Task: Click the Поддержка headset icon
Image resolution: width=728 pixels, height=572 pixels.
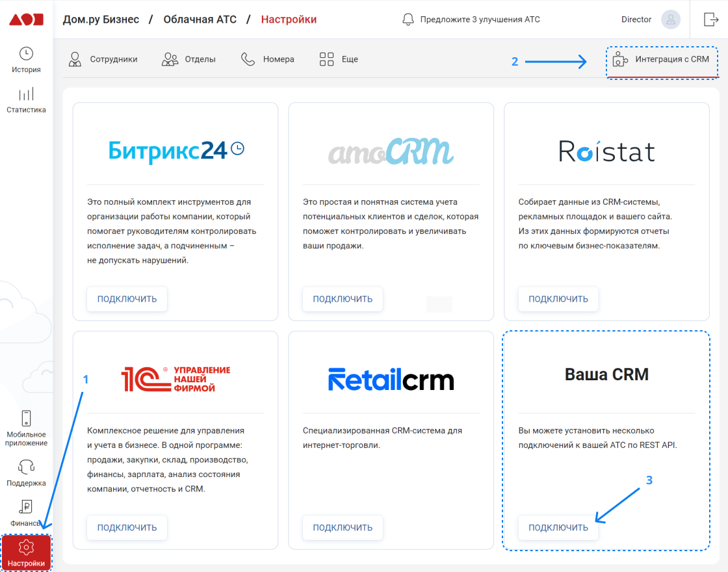Action: pyautogui.click(x=25, y=467)
